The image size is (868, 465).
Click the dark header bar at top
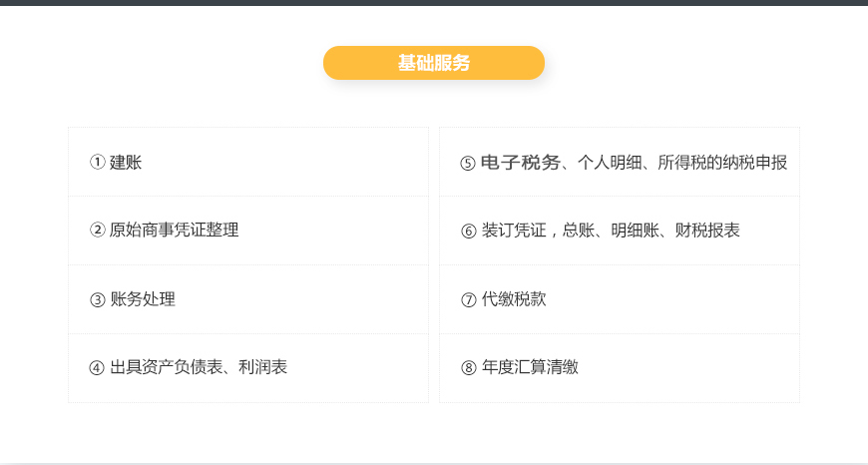click(434, 3)
